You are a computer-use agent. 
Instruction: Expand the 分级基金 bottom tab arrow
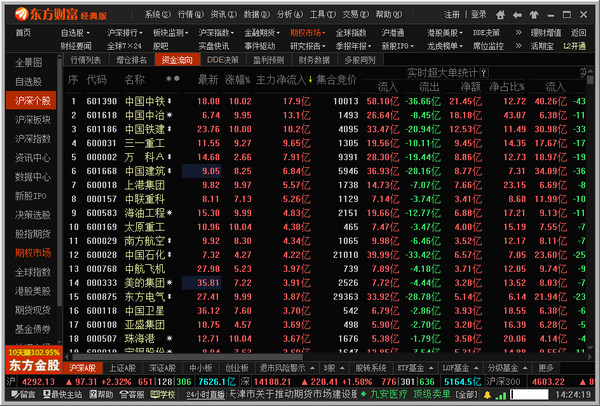525,368
